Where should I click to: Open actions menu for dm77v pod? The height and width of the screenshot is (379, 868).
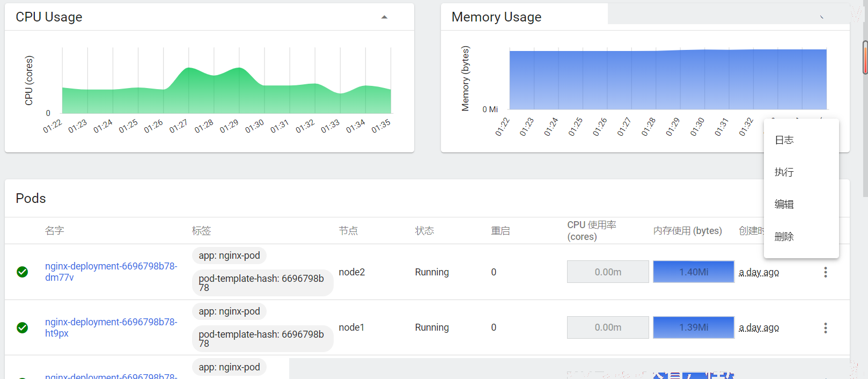click(x=825, y=272)
